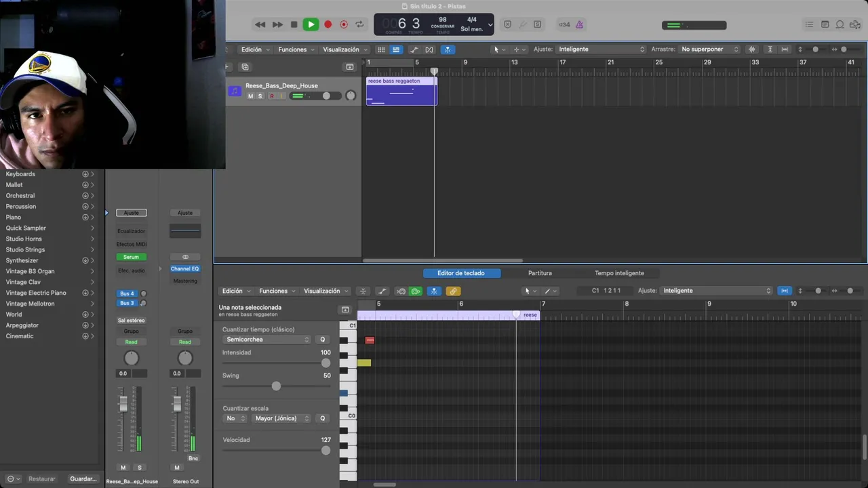Select the reese bass reggaeton region
Viewport: 868px width, 488px height.
(401, 91)
